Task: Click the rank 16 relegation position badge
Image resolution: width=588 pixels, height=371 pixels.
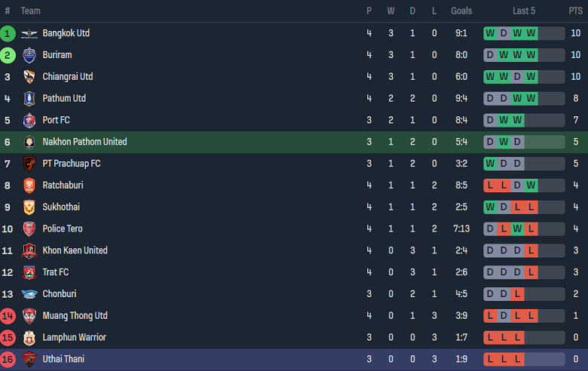Action: tap(8, 360)
